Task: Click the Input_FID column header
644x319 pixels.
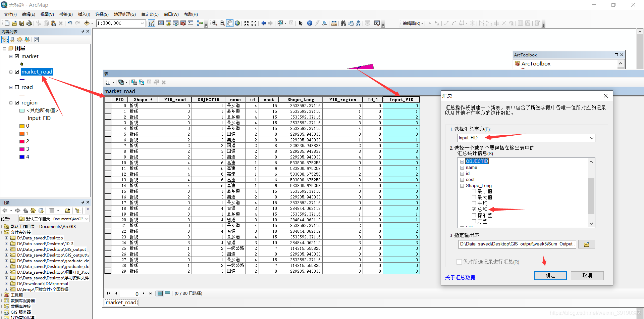Action: [401, 100]
